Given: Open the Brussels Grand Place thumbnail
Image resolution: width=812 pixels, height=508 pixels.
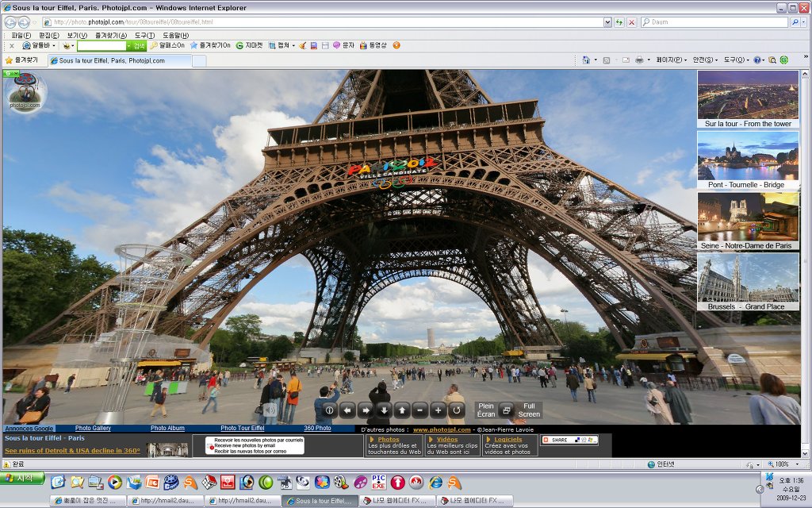Looking at the screenshot, I should tap(748, 282).
